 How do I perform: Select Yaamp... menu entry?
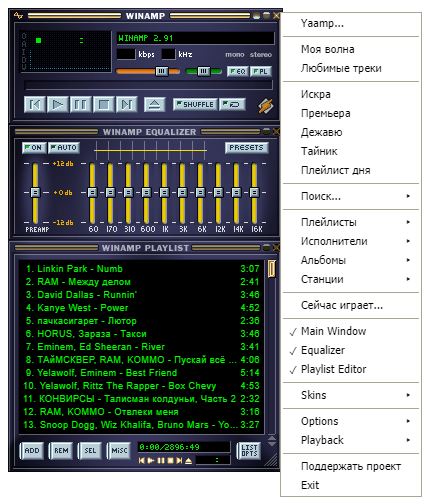pyautogui.click(x=351, y=23)
